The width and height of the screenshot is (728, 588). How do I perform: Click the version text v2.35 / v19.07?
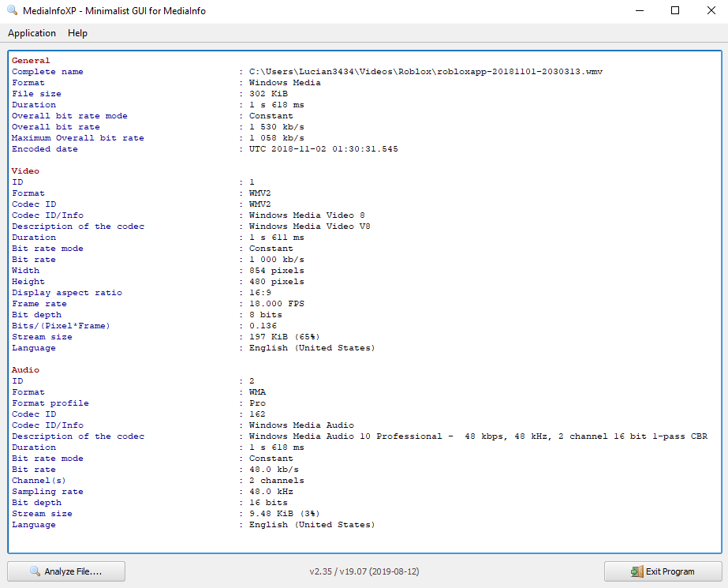(364, 571)
